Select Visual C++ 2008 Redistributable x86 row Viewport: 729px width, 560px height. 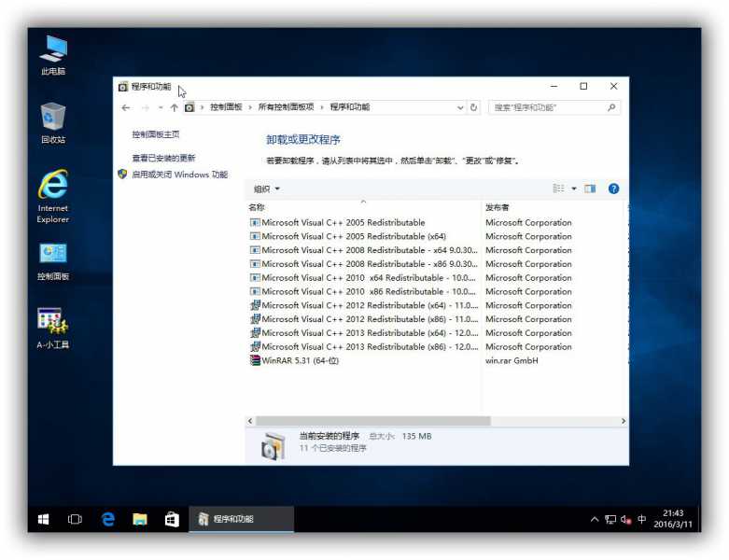(364, 264)
